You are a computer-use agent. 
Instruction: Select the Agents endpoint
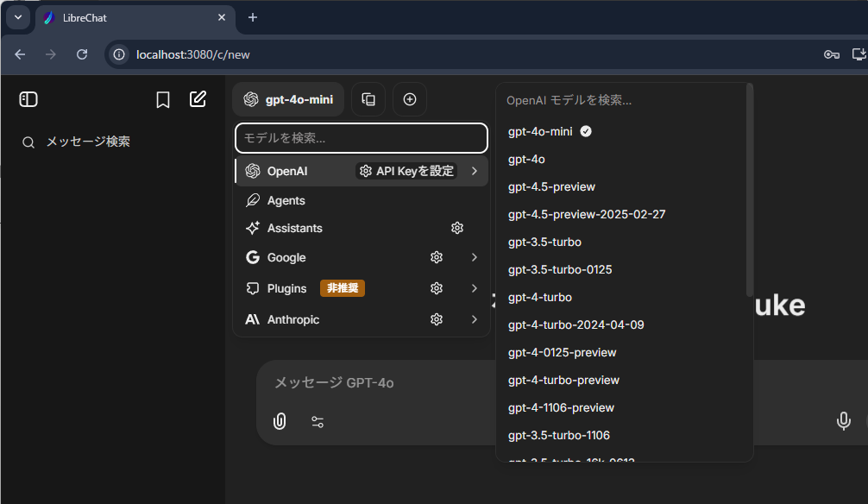pos(362,200)
